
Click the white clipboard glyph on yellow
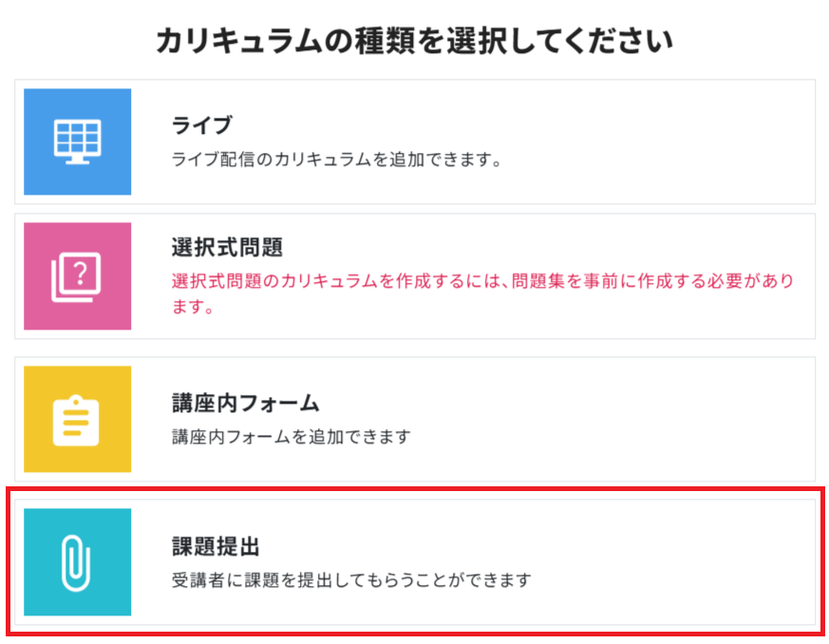[x=77, y=419]
